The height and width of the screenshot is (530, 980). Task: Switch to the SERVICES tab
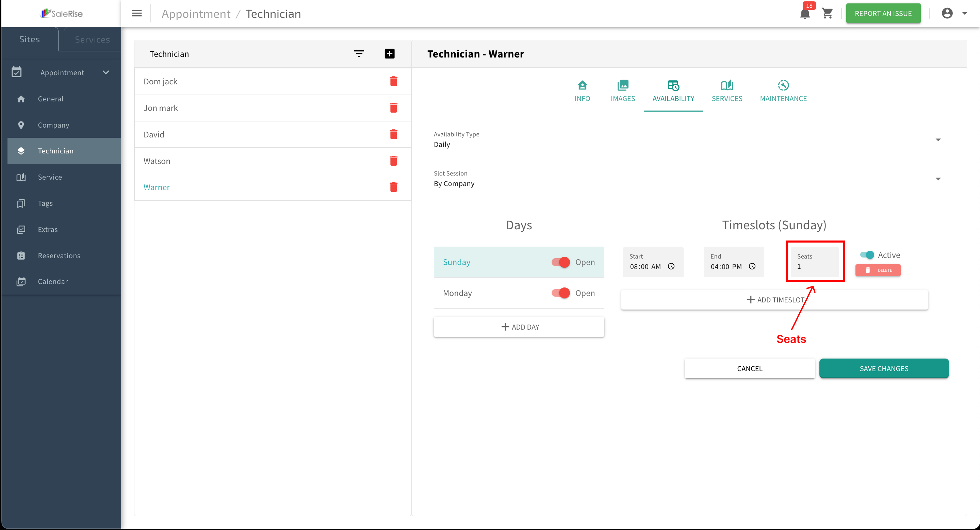726,91
